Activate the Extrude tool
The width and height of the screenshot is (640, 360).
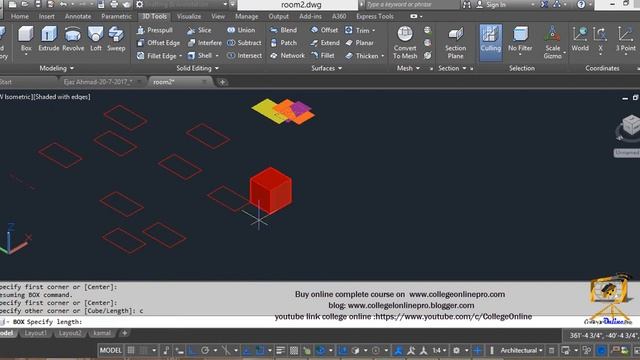click(49, 38)
